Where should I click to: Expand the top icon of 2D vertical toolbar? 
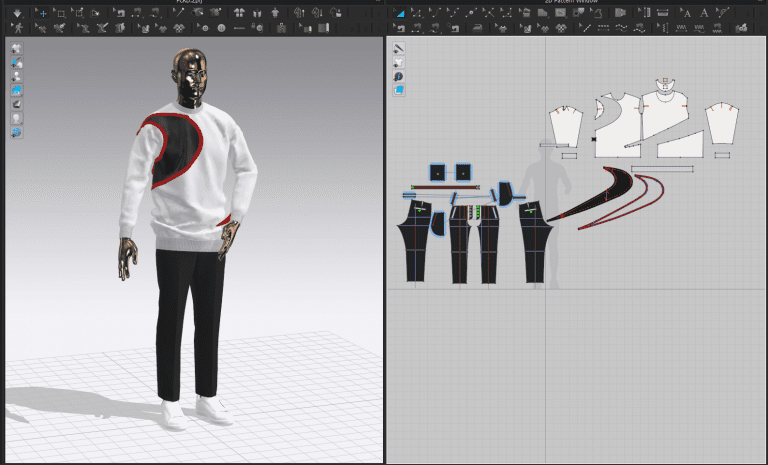399,48
